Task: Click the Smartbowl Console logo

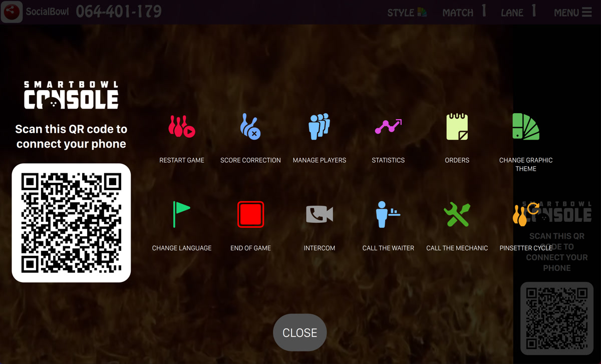Action: coord(71,95)
